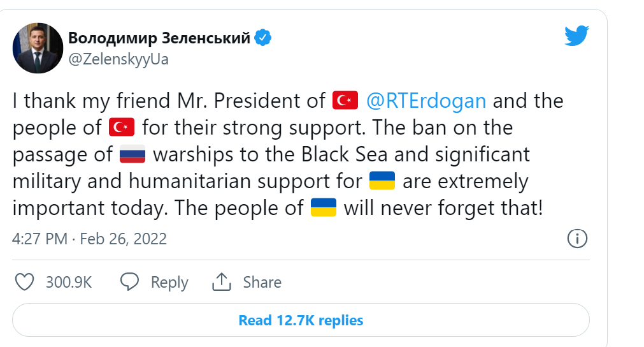Click the Ukraine flag before 'are extremely'
The width and height of the screenshot is (644, 347).
pyautogui.click(x=382, y=182)
